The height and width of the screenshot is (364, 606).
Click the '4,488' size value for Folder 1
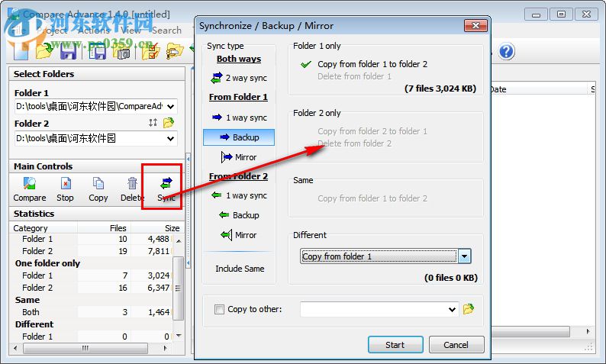click(159, 239)
